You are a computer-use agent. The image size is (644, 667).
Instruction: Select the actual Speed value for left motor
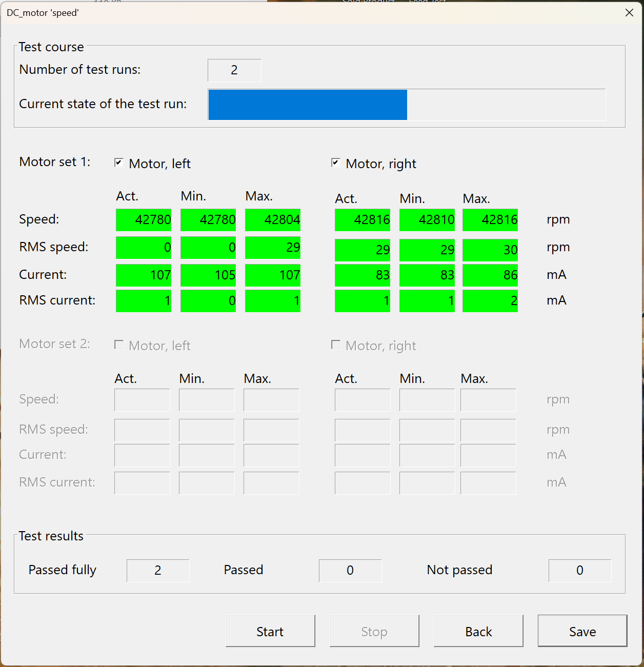(144, 220)
